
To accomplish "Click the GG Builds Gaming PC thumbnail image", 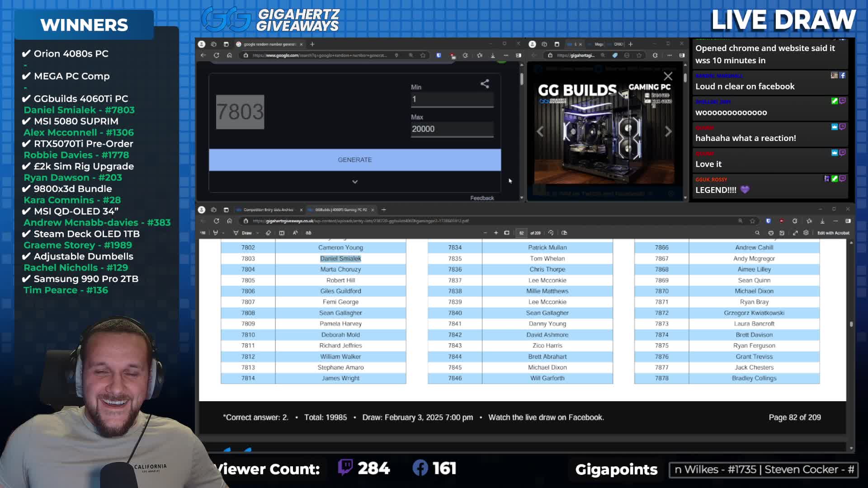I will click(x=604, y=132).
